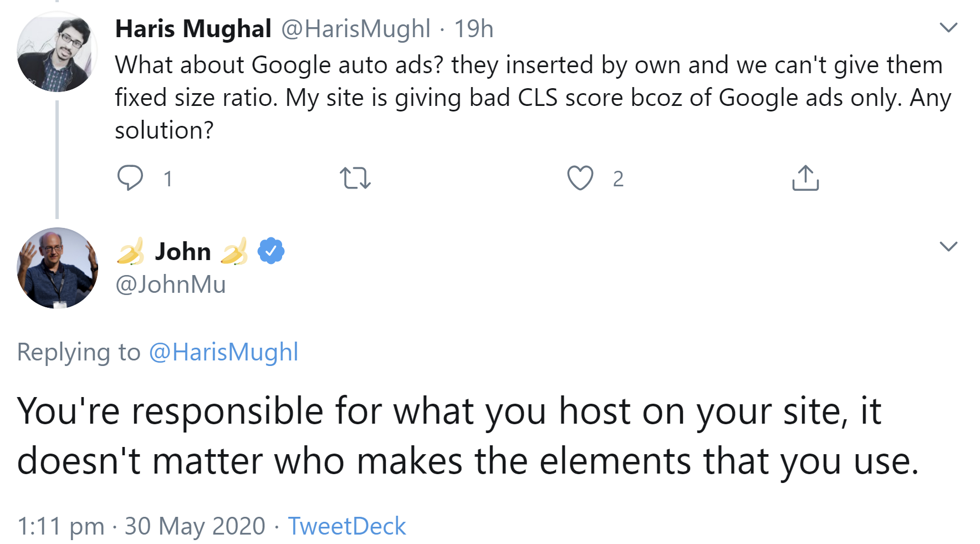Open Haris Mughal's profile picture
The image size is (980, 544).
coord(57,52)
